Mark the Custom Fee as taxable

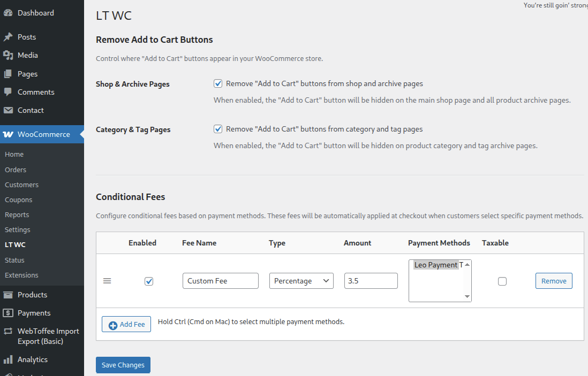pyautogui.click(x=502, y=281)
